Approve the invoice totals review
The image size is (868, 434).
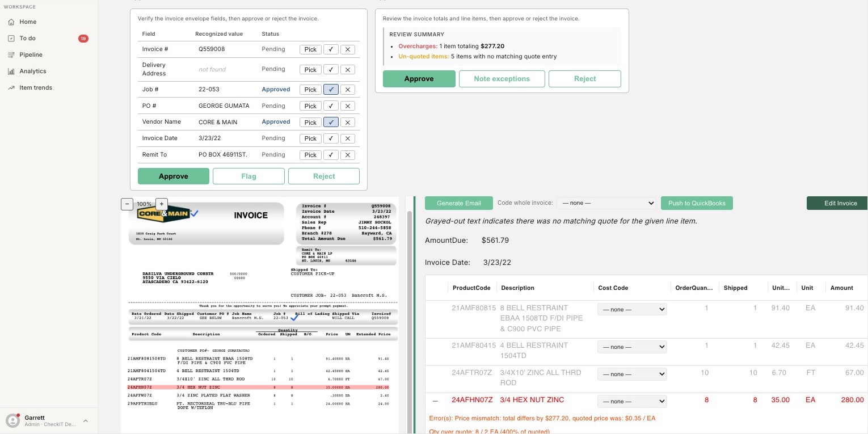click(419, 79)
